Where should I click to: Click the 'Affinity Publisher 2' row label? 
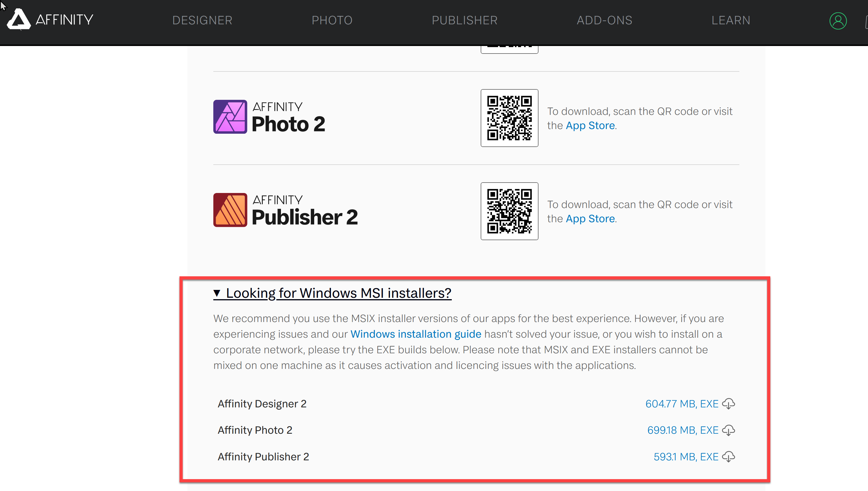(x=263, y=457)
